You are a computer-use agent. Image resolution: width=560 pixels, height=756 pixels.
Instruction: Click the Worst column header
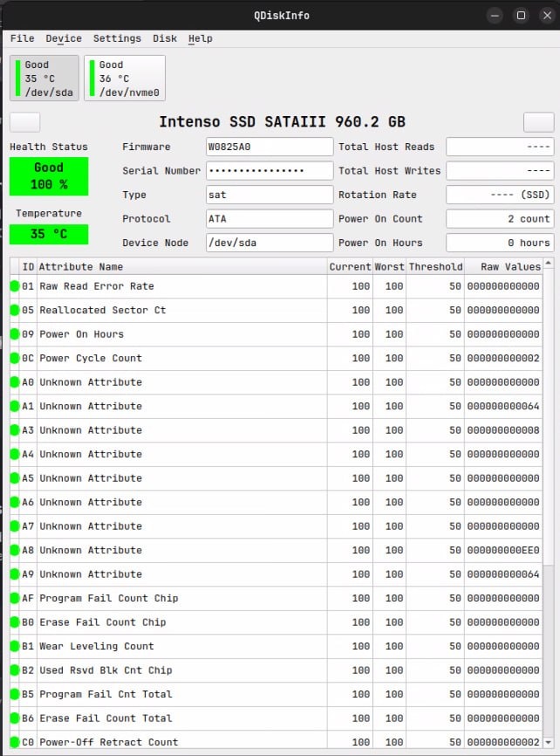coord(389,266)
